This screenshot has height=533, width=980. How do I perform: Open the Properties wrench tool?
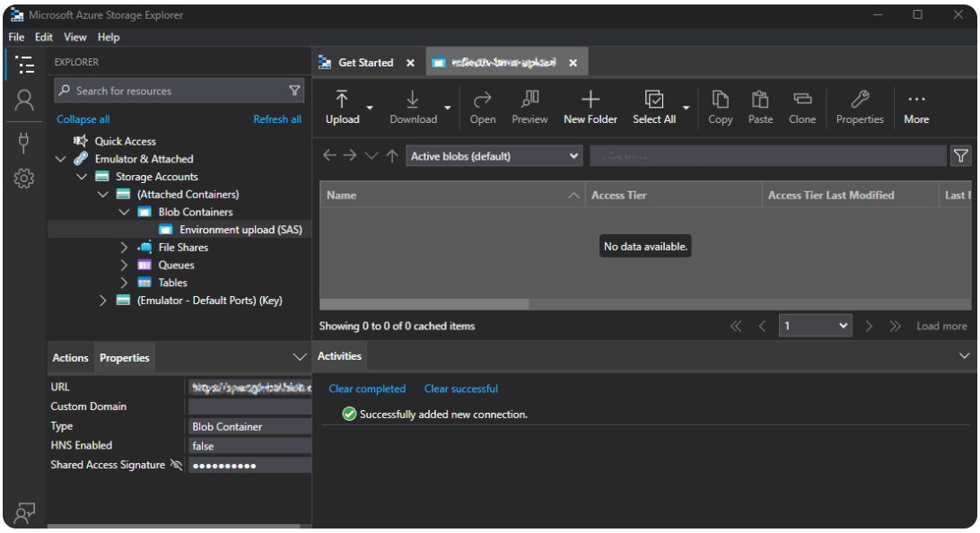point(859,100)
